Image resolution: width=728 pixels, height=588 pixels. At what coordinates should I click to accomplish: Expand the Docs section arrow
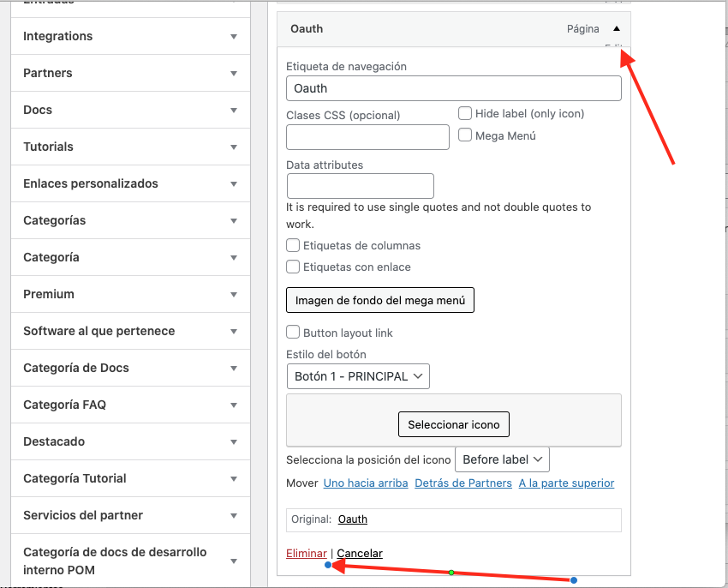pyautogui.click(x=233, y=111)
